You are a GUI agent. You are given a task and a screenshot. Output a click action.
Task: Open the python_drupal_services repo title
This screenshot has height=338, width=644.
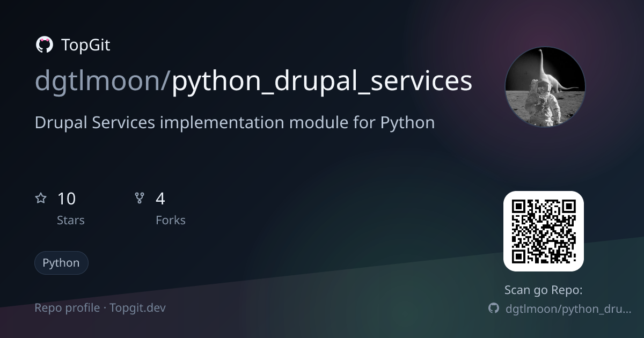click(x=322, y=82)
